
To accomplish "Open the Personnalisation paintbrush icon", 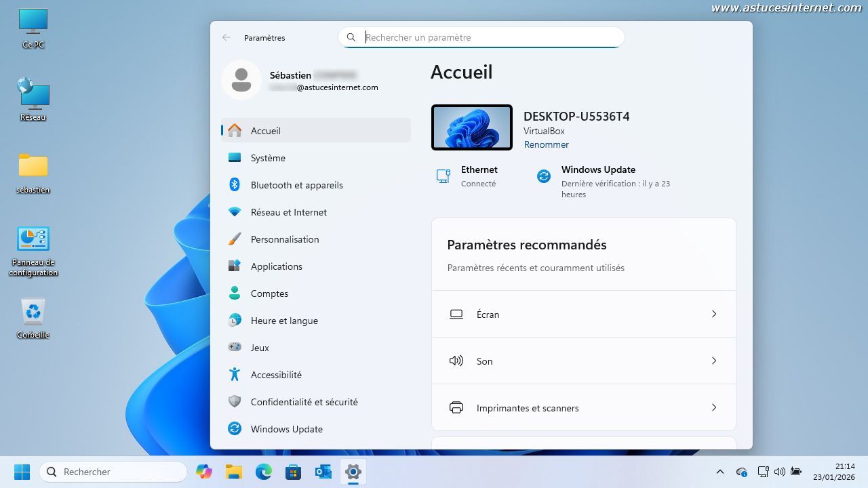I will click(235, 239).
